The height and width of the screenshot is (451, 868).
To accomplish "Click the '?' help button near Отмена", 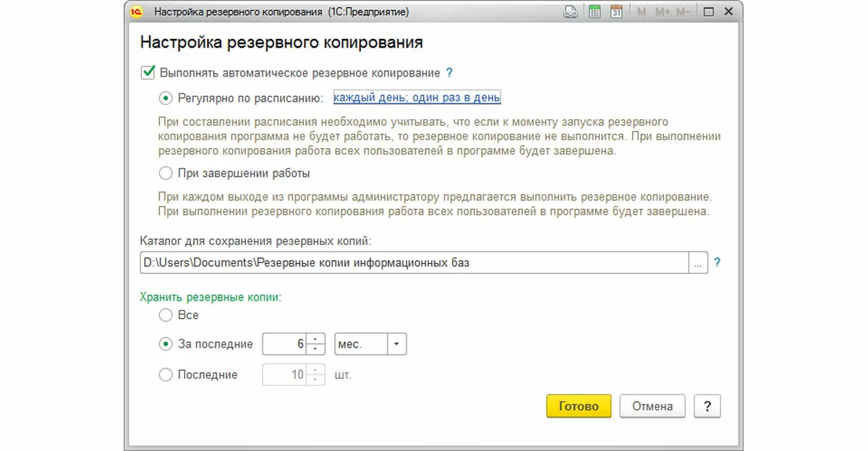I will click(707, 406).
